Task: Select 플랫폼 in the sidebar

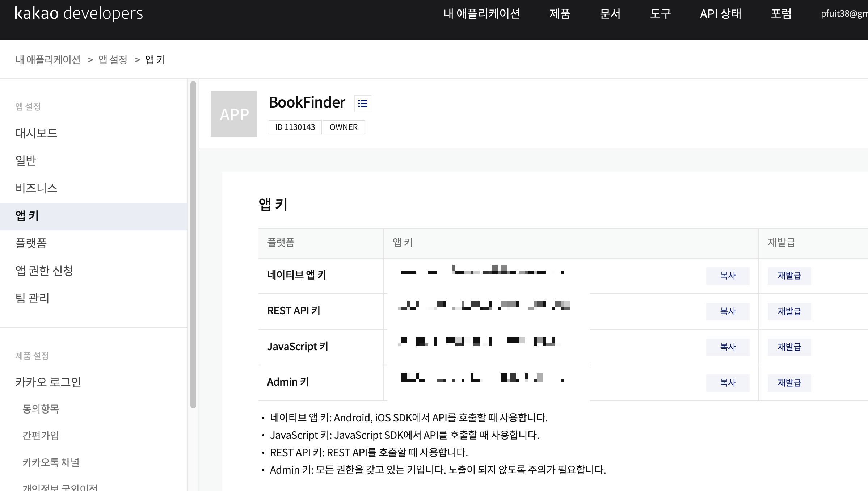Action: (31, 243)
